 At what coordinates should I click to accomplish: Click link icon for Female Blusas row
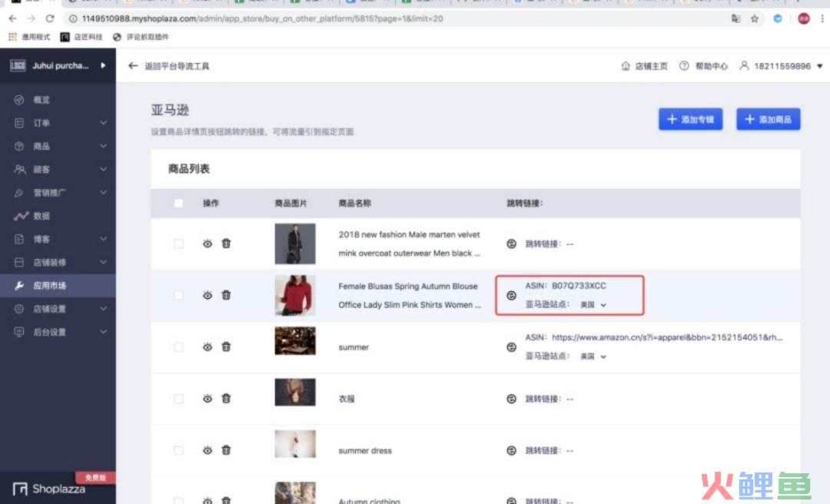click(x=511, y=296)
